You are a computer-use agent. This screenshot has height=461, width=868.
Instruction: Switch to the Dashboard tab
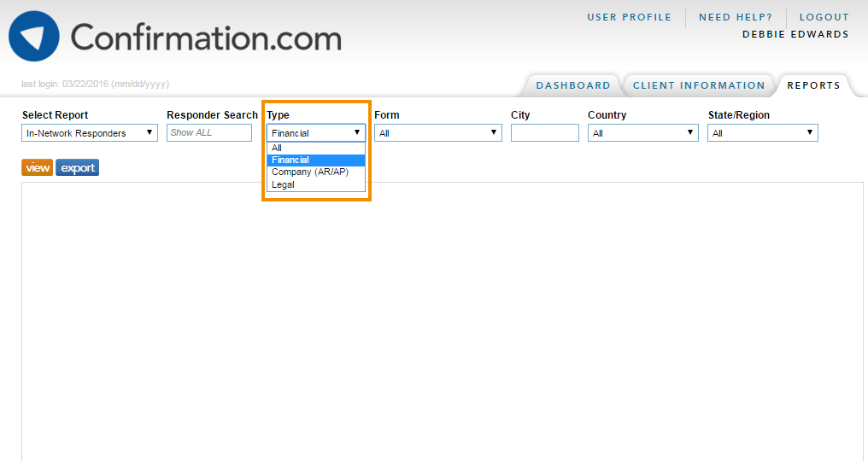[x=573, y=85]
